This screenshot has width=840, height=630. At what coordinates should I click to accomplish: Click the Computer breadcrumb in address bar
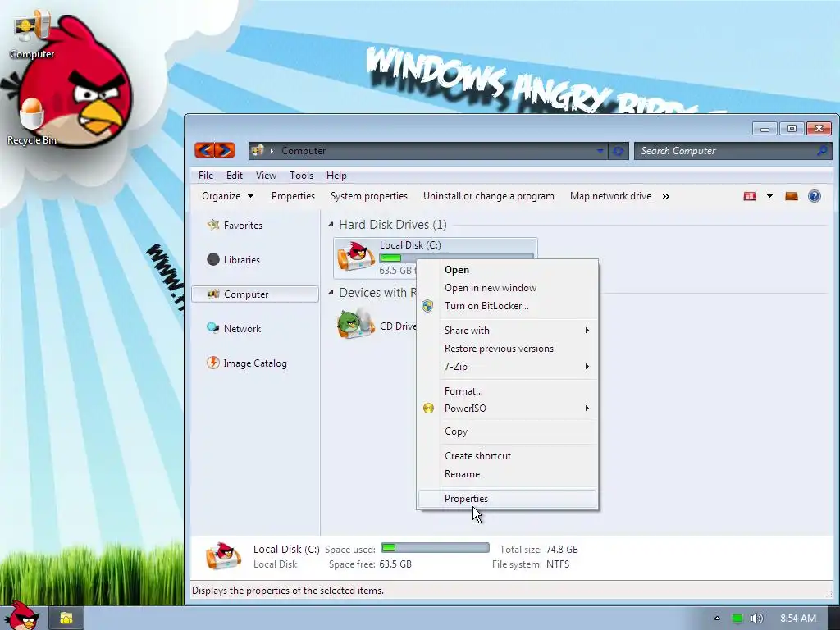pyautogui.click(x=304, y=151)
